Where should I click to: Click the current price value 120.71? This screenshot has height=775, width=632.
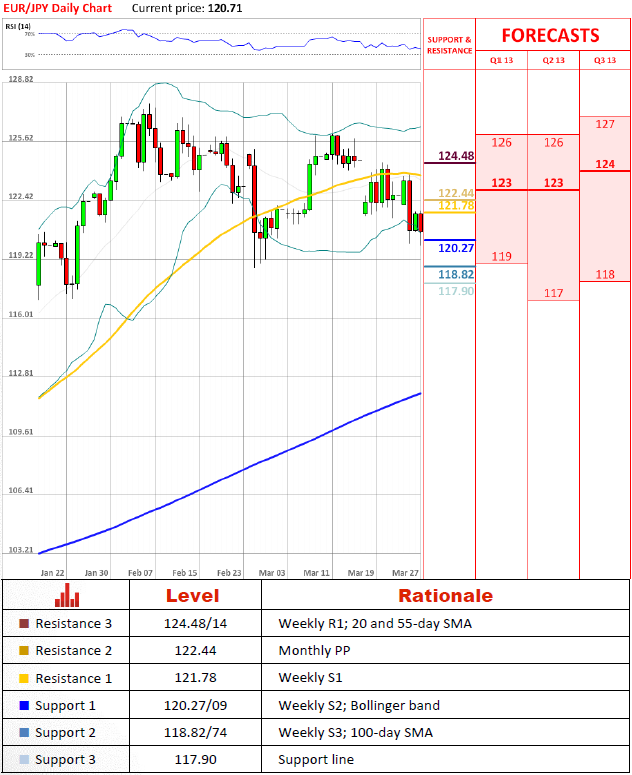point(225,8)
